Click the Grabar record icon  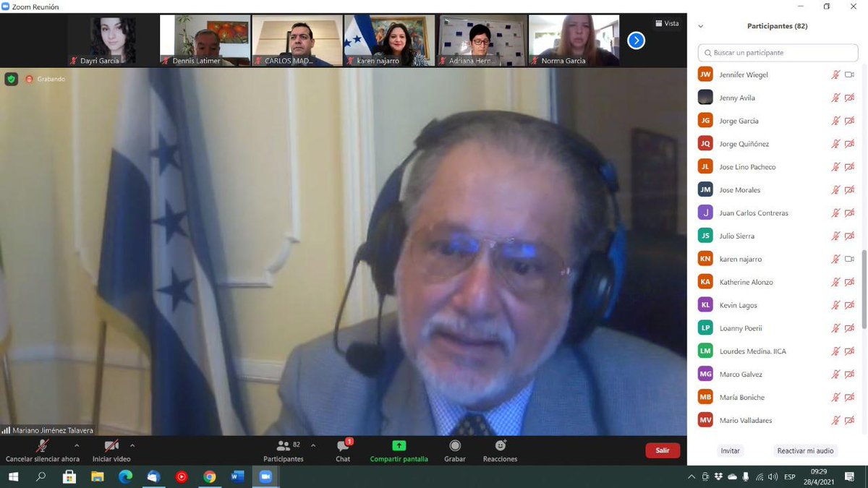point(455,445)
